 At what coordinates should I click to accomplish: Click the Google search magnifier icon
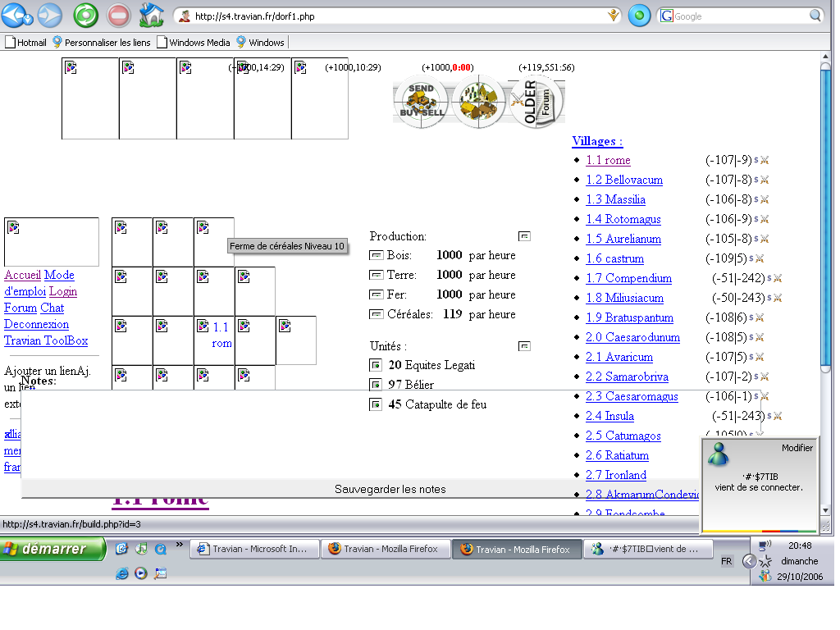pos(815,16)
